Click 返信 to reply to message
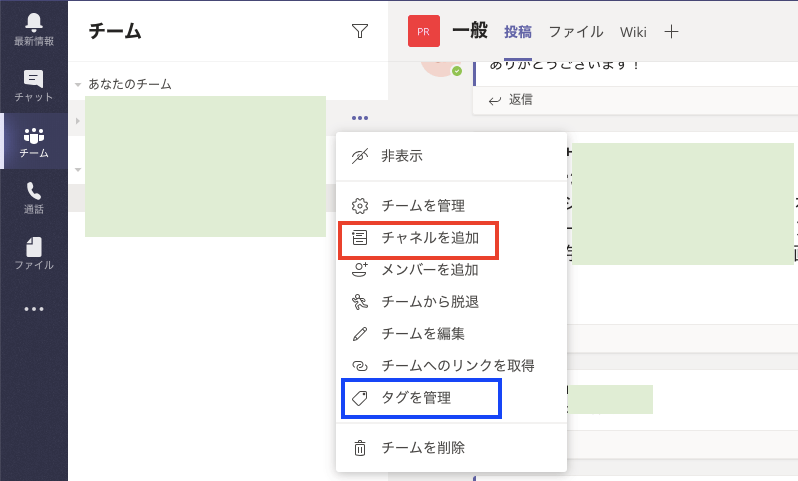Image resolution: width=798 pixels, height=481 pixels. click(510, 100)
